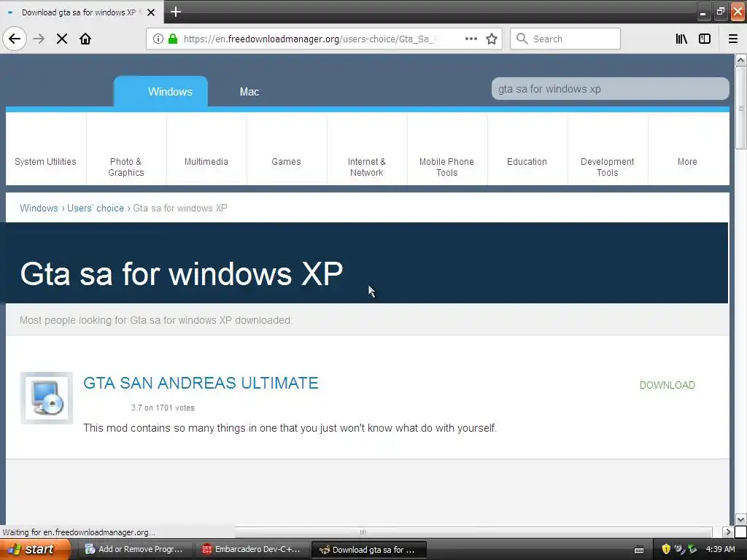Switch to Add or Remove Programs taskbar window
The image size is (747, 560).
(x=136, y=549)
